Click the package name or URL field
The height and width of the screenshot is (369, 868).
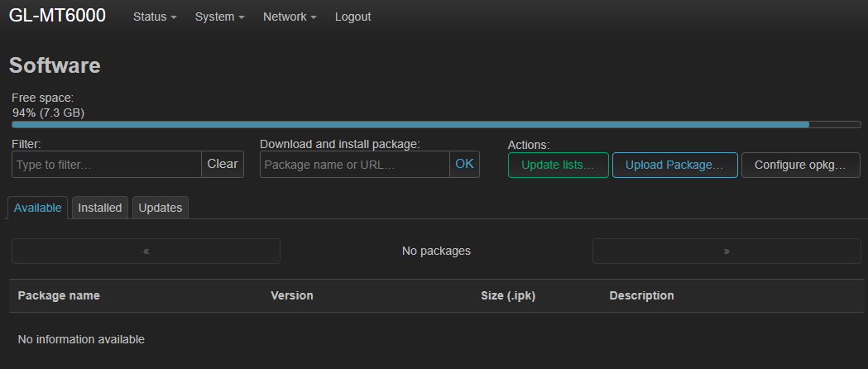point(355,165)
